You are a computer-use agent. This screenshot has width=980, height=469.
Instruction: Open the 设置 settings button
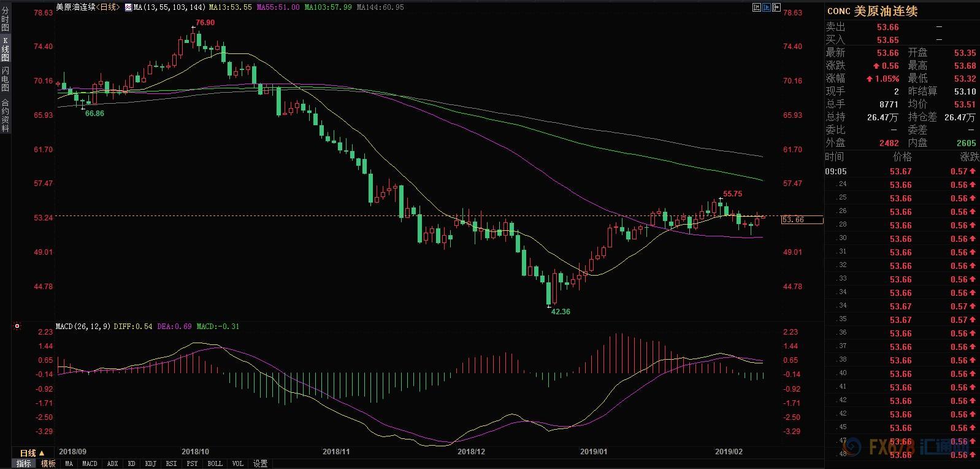[x=261, y=463]
